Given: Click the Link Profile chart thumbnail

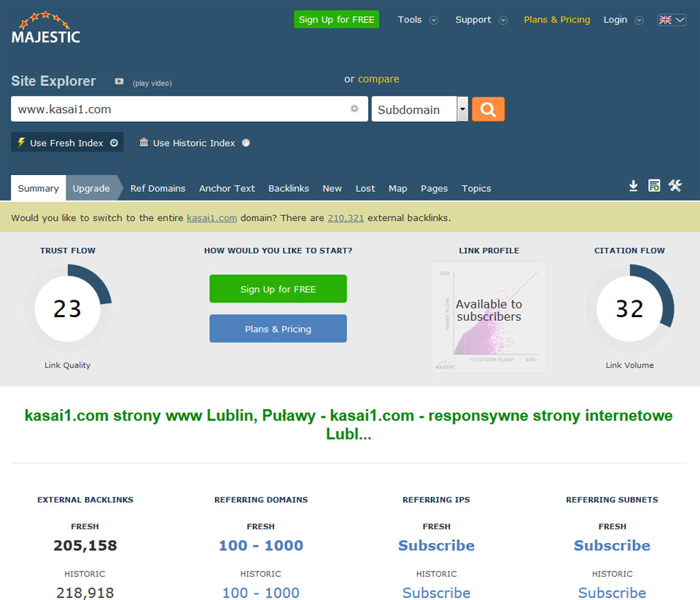Looking at the screenshot, I should click(x=489, y=317).
